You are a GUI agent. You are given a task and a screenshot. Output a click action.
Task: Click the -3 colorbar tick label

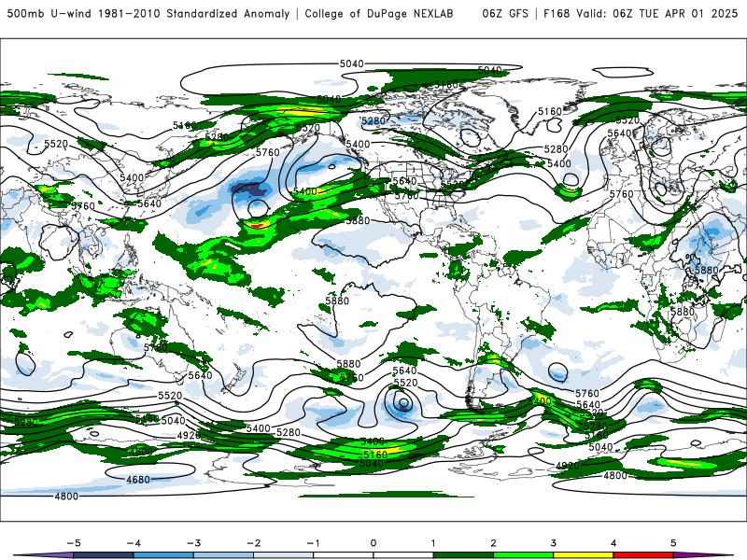point(193,543)
